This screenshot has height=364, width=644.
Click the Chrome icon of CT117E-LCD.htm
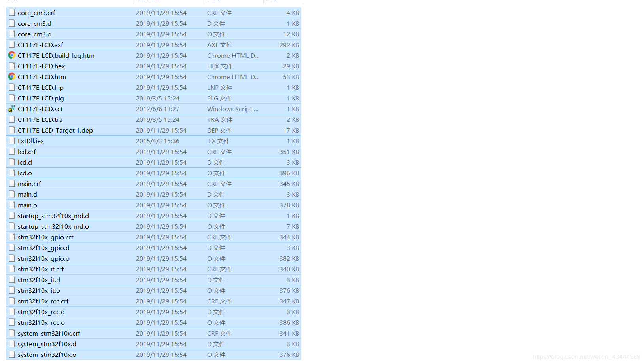12,77
